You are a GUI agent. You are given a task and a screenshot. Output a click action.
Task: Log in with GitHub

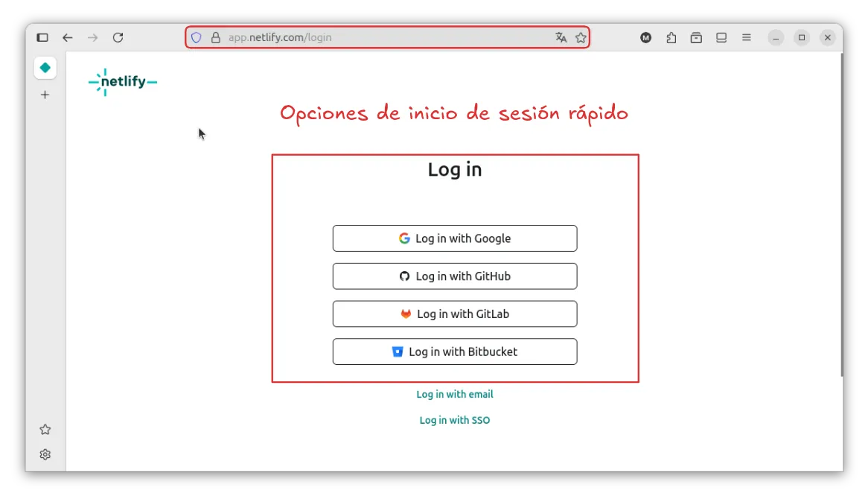pyautogui.click(x=454, y=276)
